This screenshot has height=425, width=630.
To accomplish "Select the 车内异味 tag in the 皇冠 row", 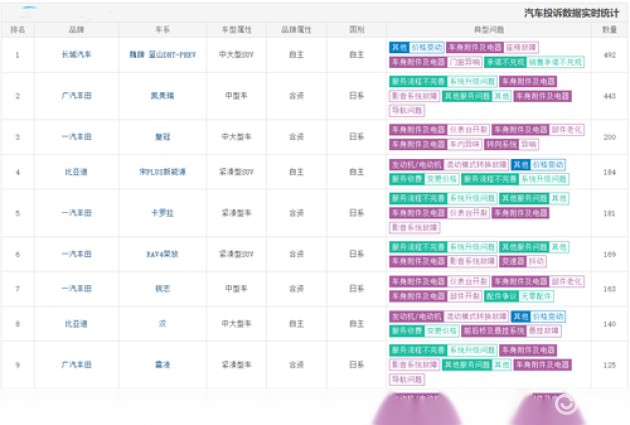I will coord(464,144).
